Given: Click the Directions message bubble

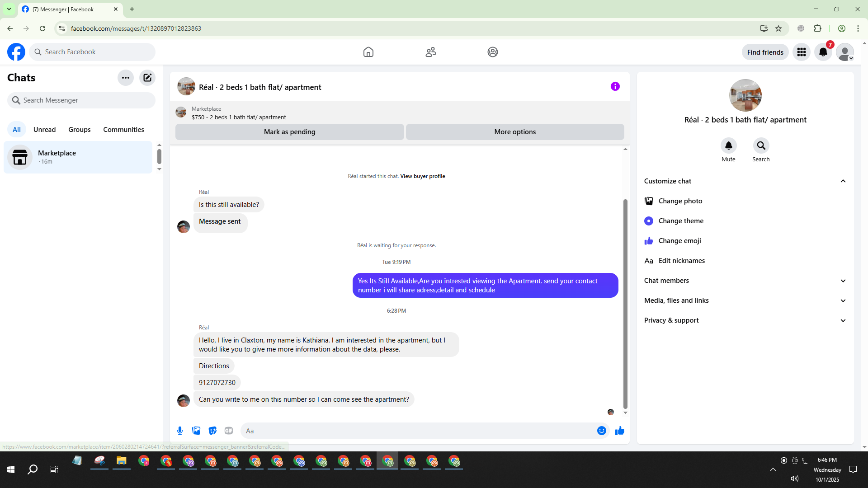Looking at the screenshot, I should 214,366.
